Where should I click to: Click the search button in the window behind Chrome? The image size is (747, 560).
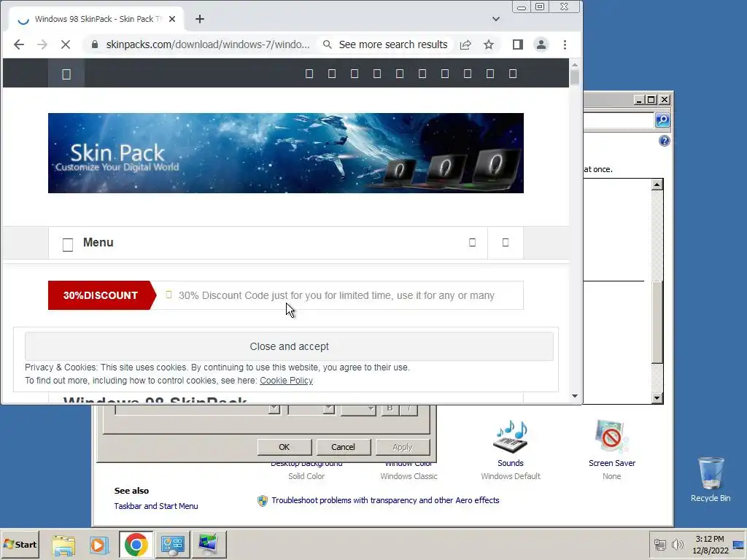pos(662,120)
